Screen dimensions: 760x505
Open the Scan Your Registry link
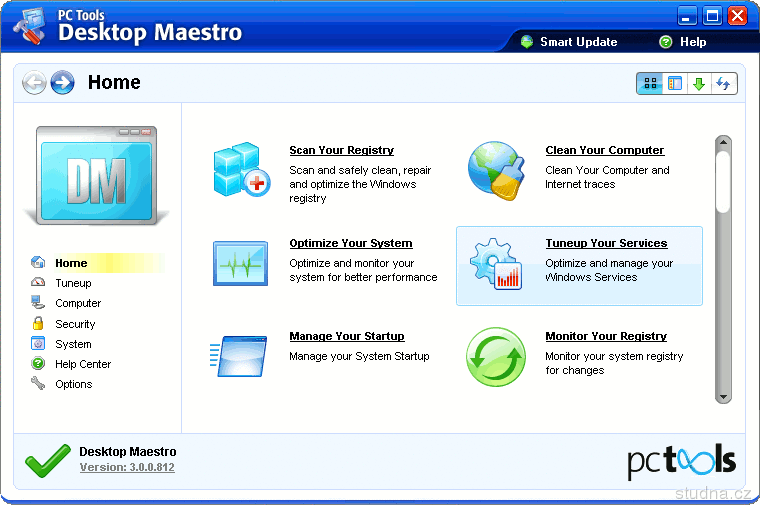point(342,150)
